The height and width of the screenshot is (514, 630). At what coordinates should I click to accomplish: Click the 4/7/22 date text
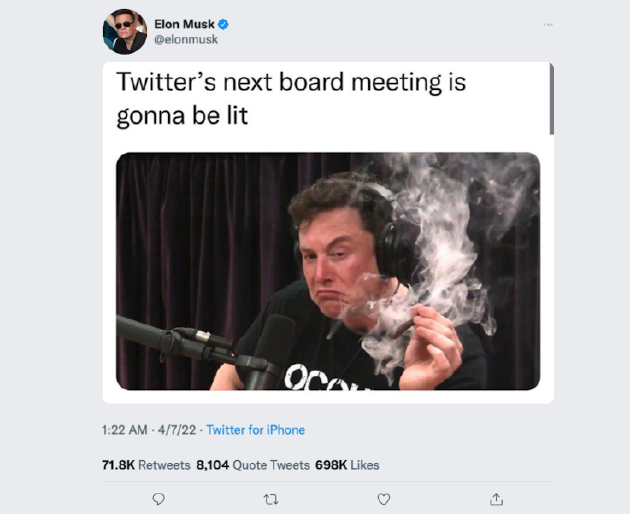177,430
